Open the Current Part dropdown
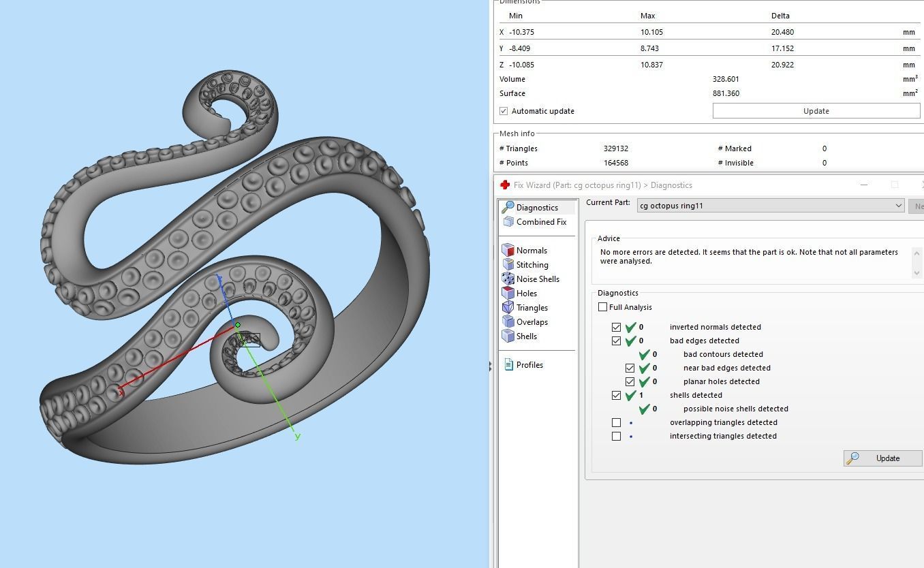This screenshot has width=924, height=568. click(x=771, y=206)
